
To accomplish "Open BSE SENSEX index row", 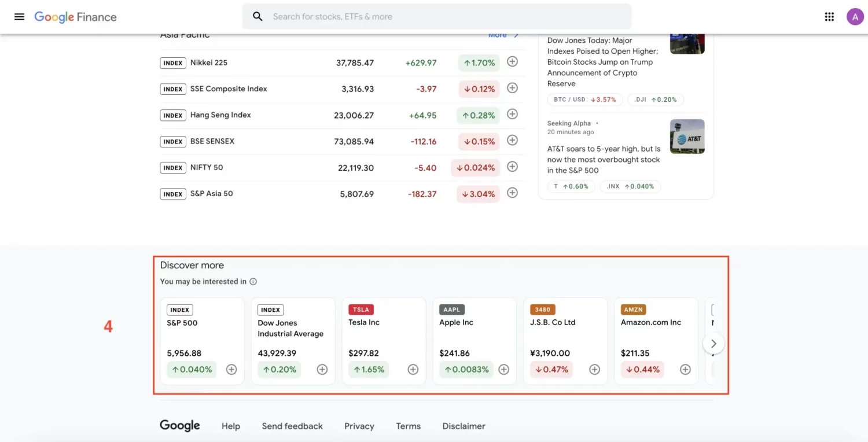I will [x=343, y=141].
